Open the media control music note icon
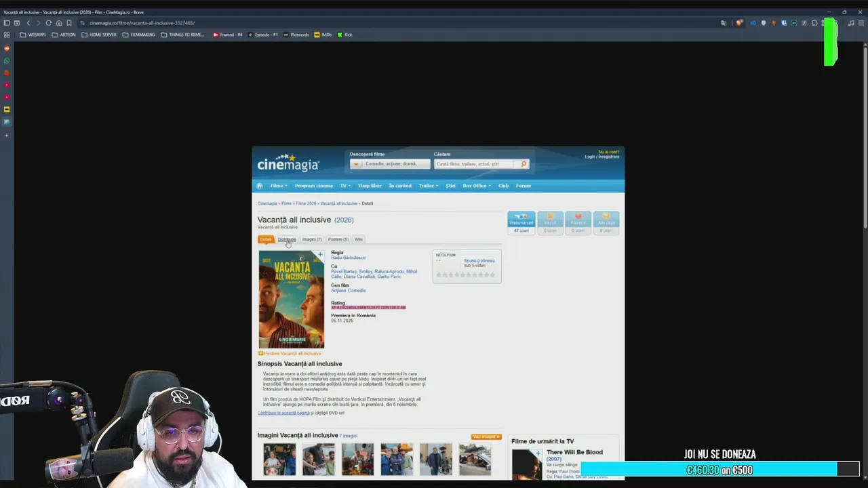Viewport: 868px width, 488px height. click(851, 23)
